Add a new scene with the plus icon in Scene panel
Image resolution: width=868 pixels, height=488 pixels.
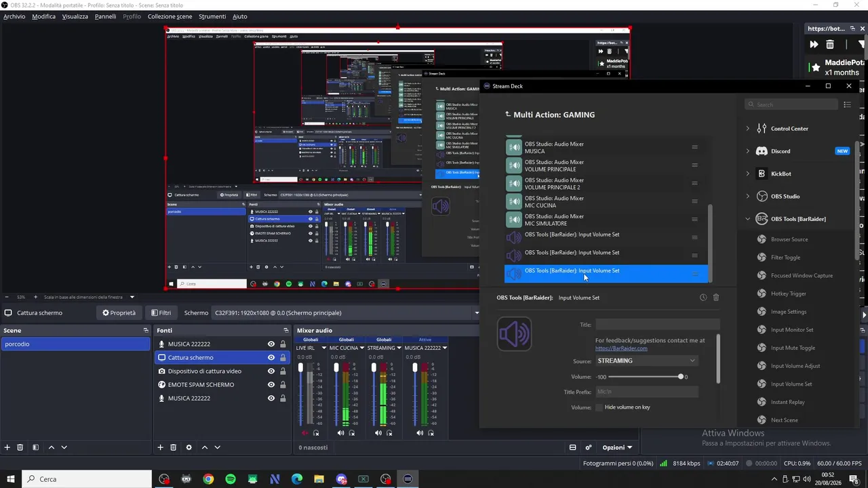coord(7,447)
